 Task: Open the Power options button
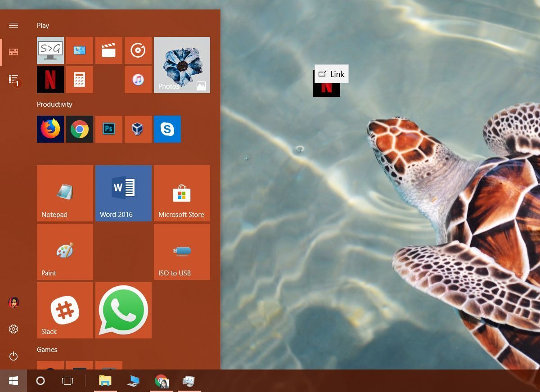pyautogui.click(x=13, y=356)
